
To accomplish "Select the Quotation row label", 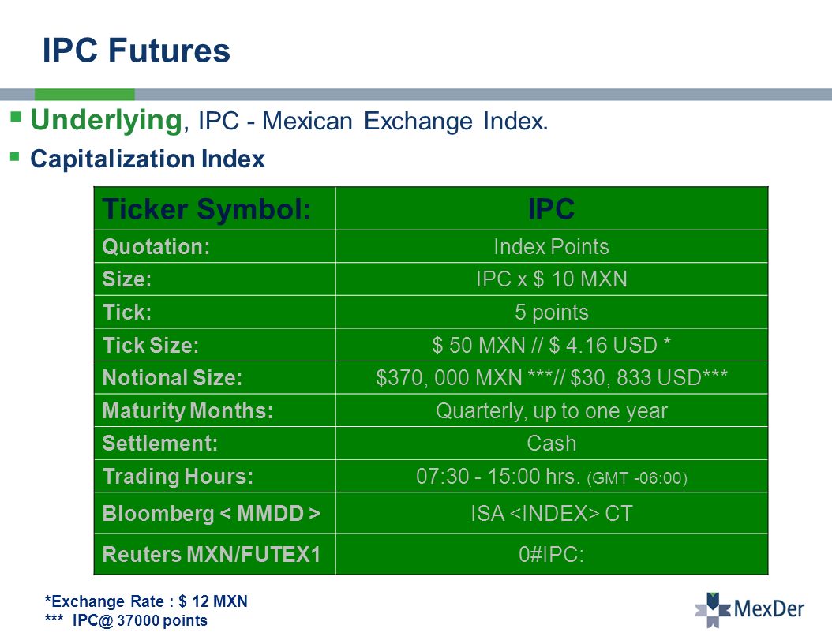I will click(x=156, y=247).
